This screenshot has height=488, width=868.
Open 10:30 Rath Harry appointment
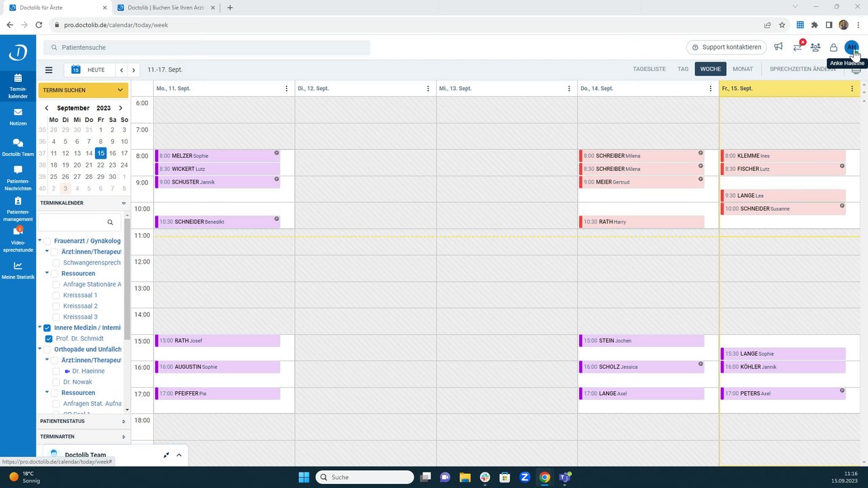pyautogui.click(x=641, y=222)
